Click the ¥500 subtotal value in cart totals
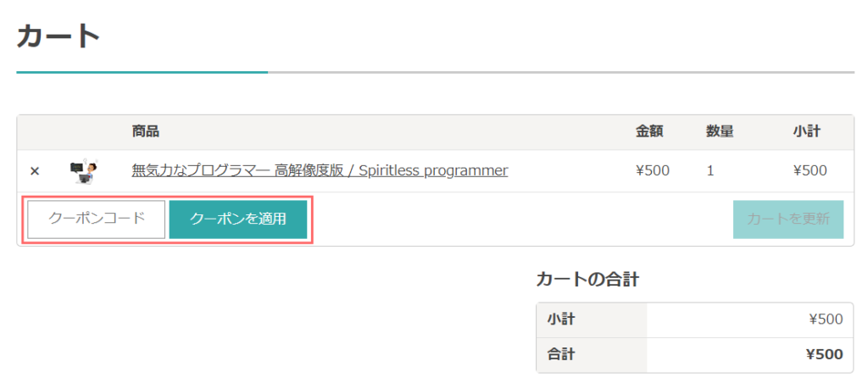 pyautogui.click(x=826, y=320)
